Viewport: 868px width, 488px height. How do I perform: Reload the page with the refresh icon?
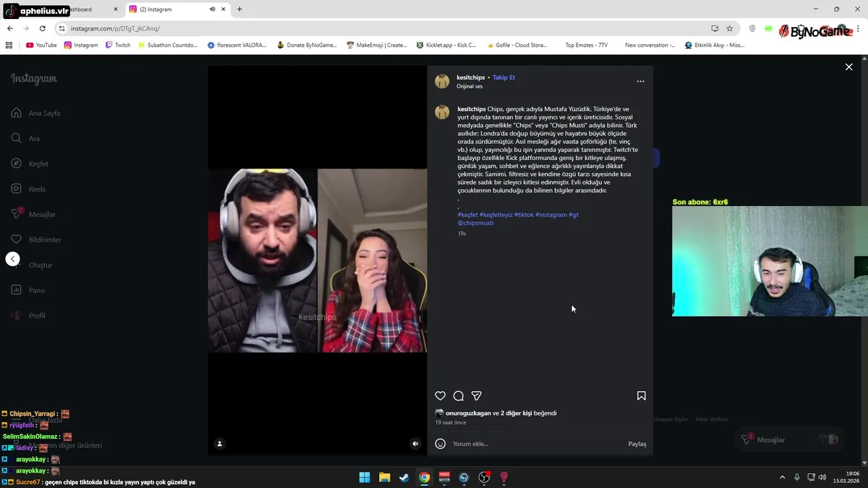coord(42,28)
